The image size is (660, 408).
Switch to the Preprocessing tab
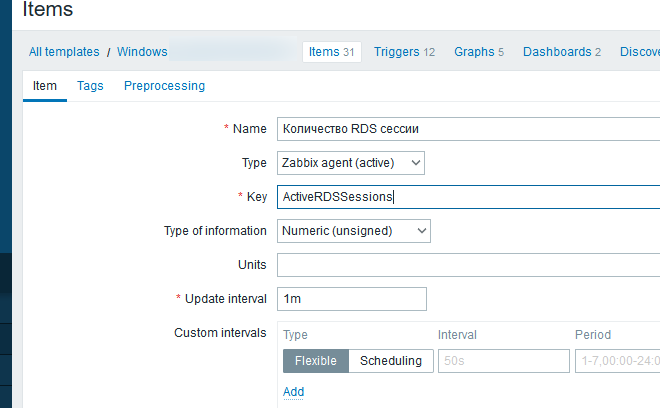(164, 86)
